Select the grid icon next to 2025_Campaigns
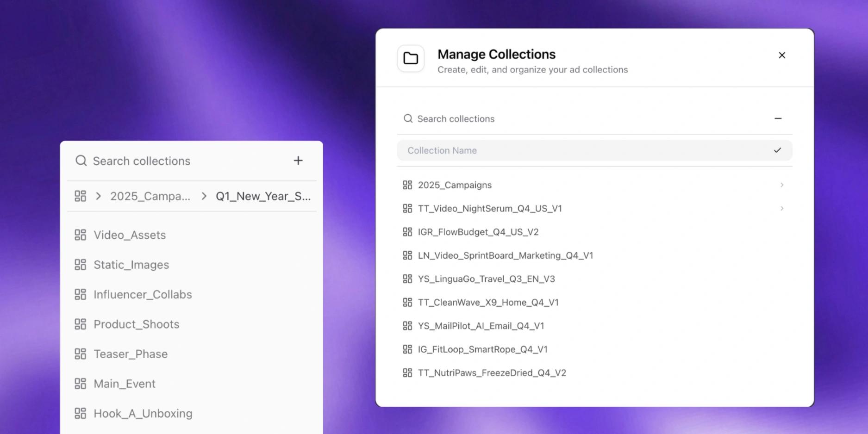This screenshot has width=868, height=434. (407, 185)
